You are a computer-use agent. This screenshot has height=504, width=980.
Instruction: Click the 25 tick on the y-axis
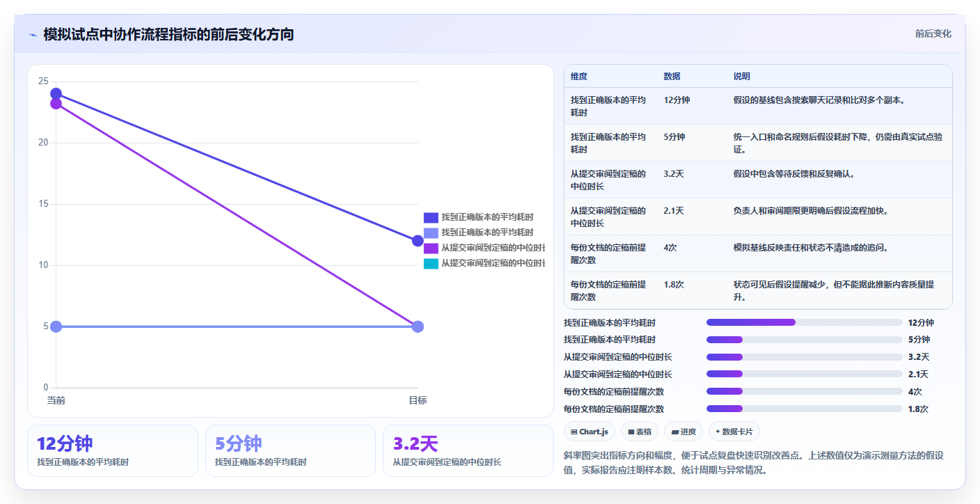click(43, 81)
